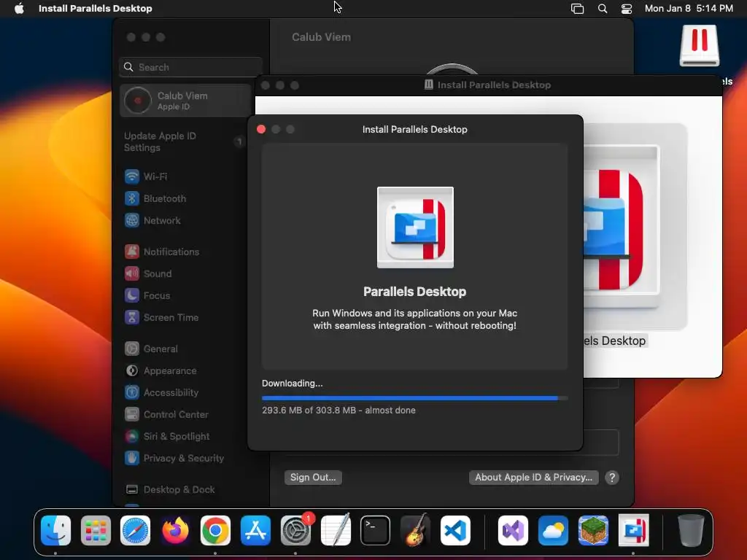Click the Sign Out button

(313, 478)
